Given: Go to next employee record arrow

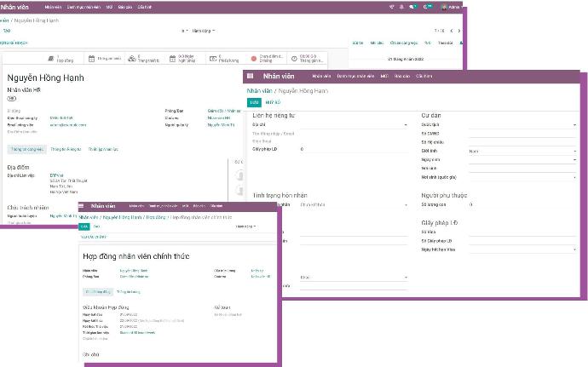Looking at the screenshot, I should point(460,30).
